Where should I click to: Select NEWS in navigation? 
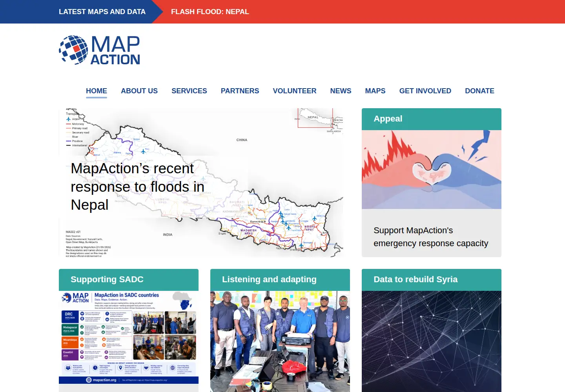(341, 91)
